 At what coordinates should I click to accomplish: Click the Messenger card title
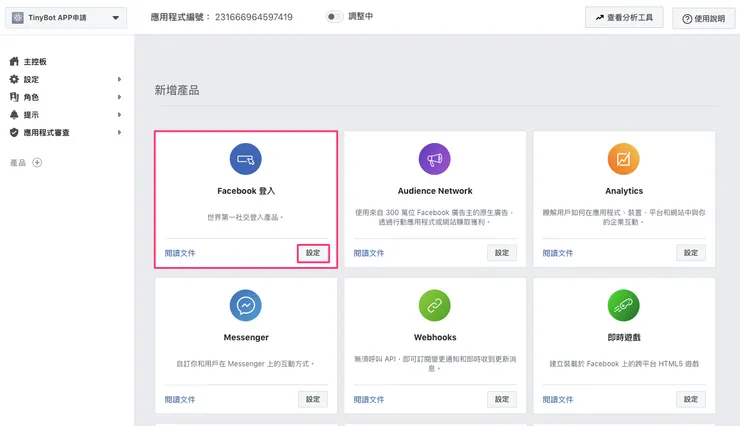point(246,337)
